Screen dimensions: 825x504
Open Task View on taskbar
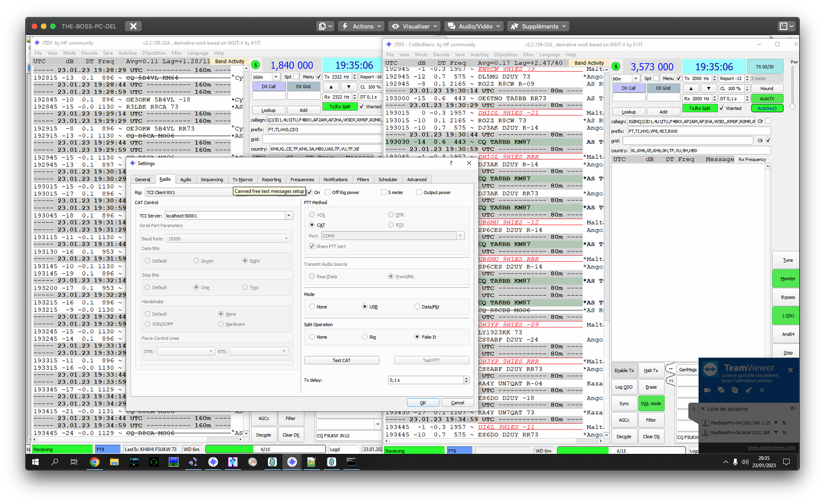[74, 462]
